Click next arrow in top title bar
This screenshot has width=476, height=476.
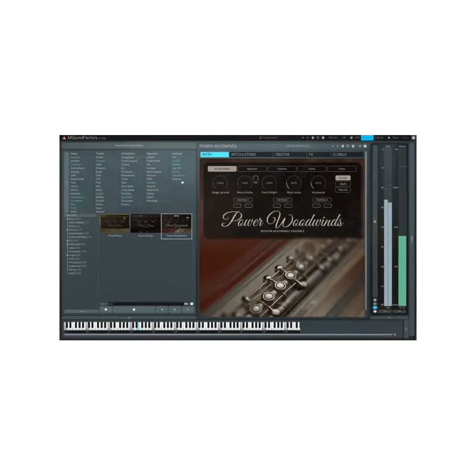[x=308, y=138]
